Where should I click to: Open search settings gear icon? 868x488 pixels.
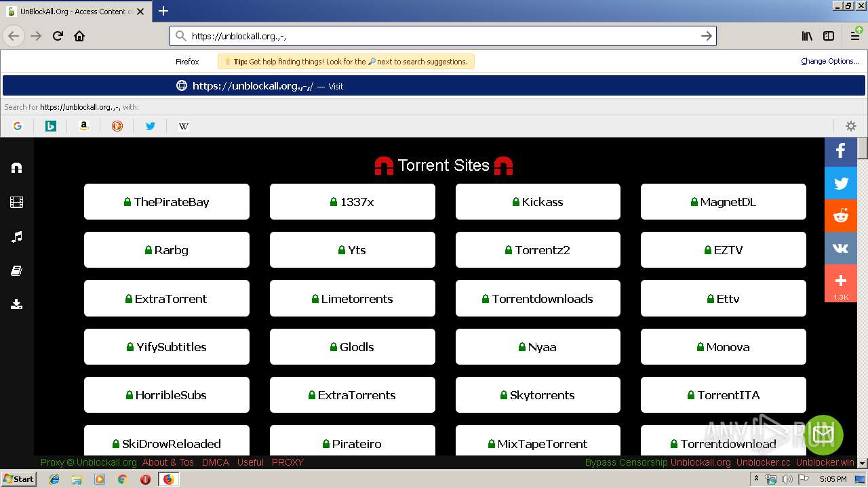pyautogui.click(x=851, y=126)
